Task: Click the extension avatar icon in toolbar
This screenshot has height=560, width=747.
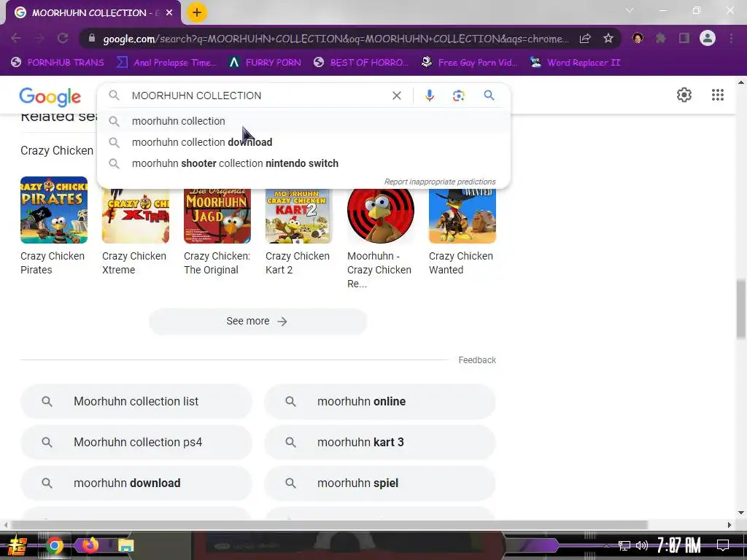Action: (x=638, y=38)
